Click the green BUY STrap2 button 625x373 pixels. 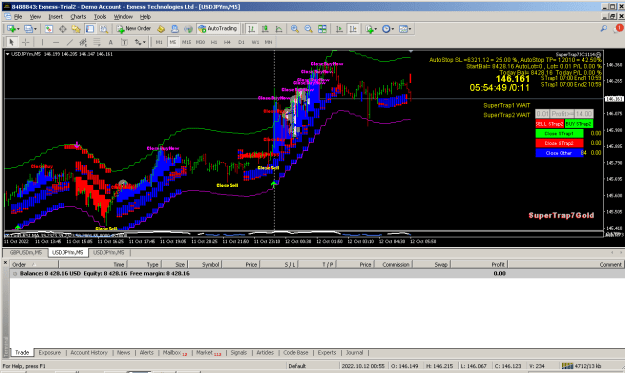pyautogui.click(x=579, y=124)
